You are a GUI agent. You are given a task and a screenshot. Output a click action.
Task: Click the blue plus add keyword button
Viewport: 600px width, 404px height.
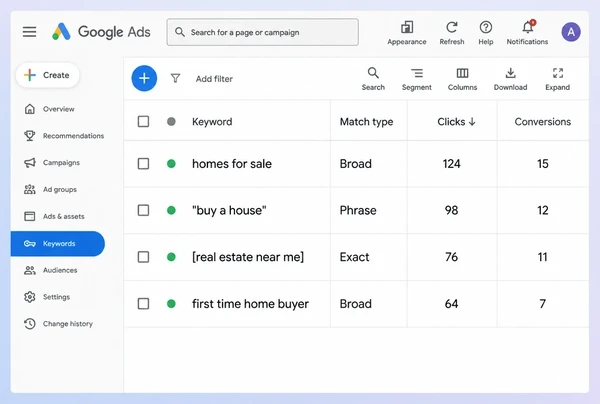click(144, 78)
